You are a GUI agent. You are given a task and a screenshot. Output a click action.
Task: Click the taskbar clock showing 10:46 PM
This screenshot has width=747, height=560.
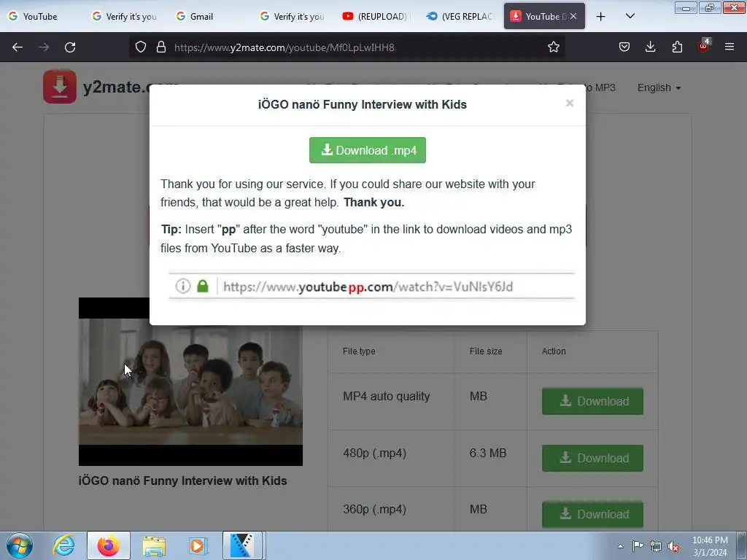pyautogui.click(x=710, y=546)
